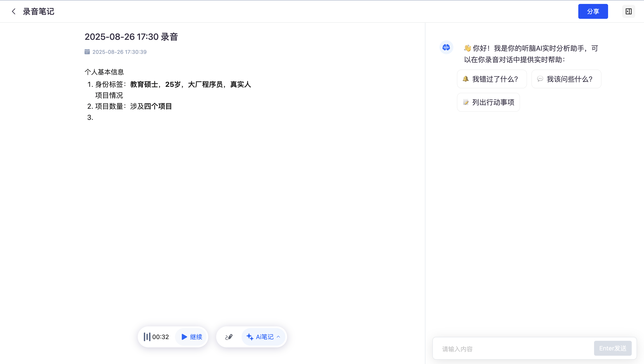Click the calendar icon next to timestamp
This screenshot has height=364, width=644.
tap(87, 52)
